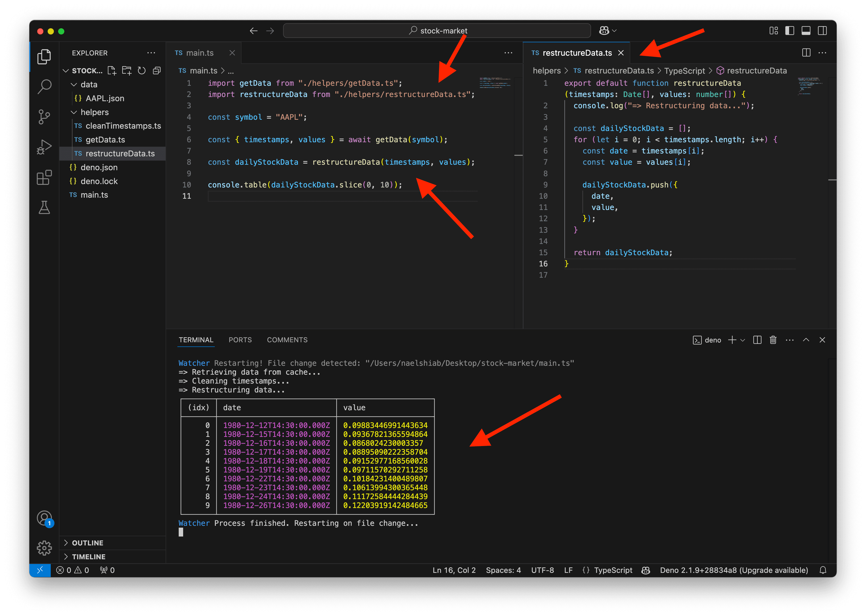866x616 pixels.
Task: Close the restructureData.ts editor tab
Action: (x=621, y=53)
